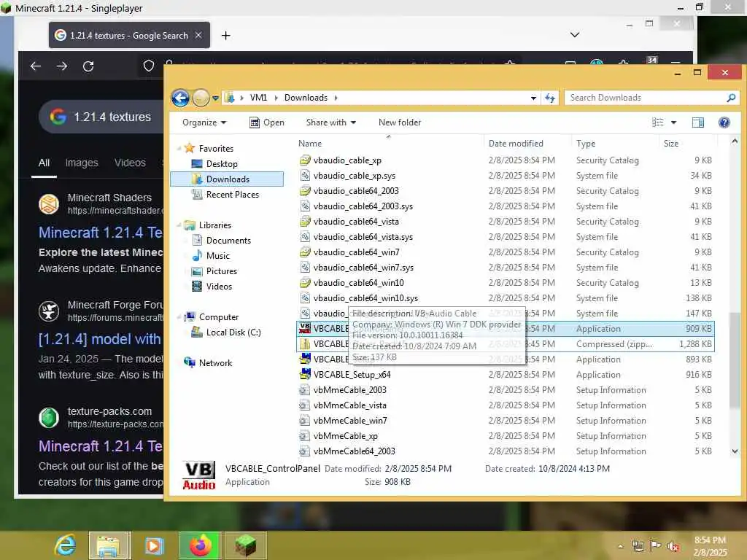The width and height of the screenshot is (747, 560).
Task: Click the Open toolbar button
Action: point(267,122)
